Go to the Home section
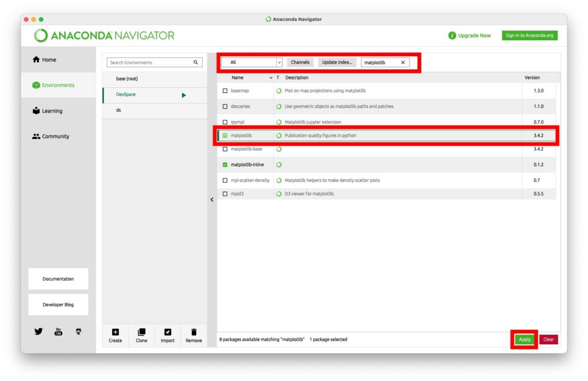This screenshot has width=588, height=381. [x=58, y=60]
